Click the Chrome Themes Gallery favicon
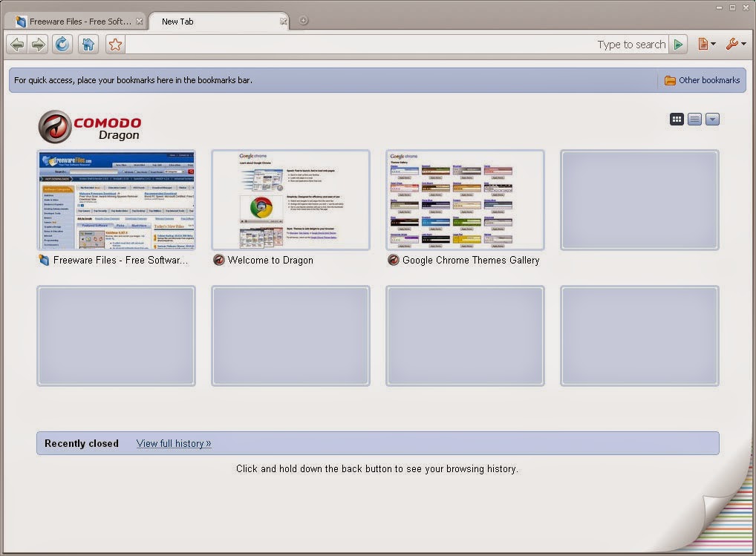 point(394,260)
